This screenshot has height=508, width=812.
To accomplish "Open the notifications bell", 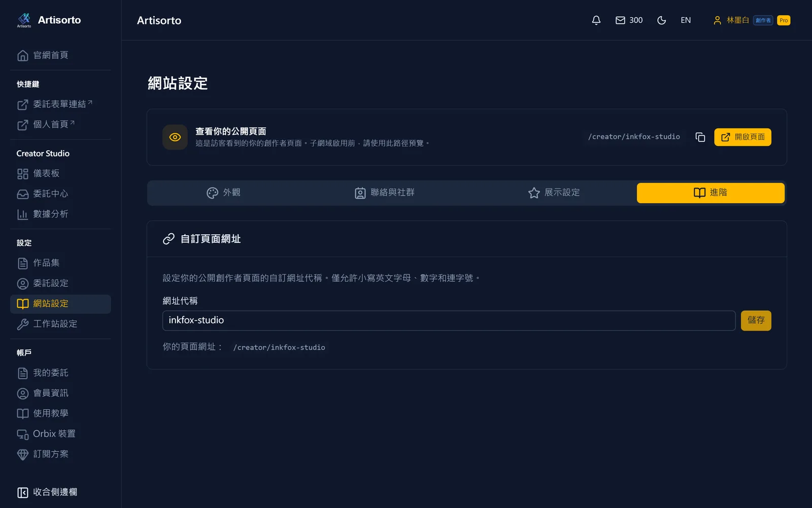I will point(596,20).
